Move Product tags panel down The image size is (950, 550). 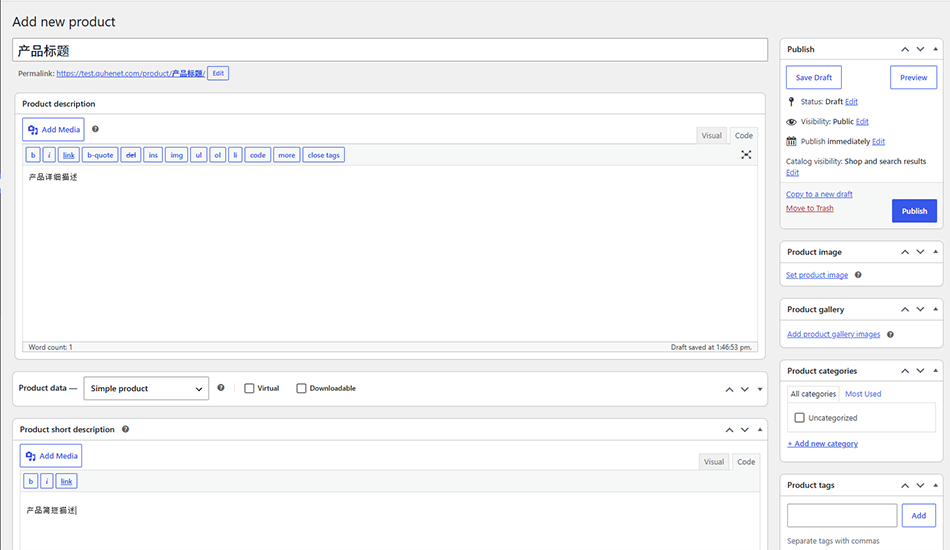point(920,485)
